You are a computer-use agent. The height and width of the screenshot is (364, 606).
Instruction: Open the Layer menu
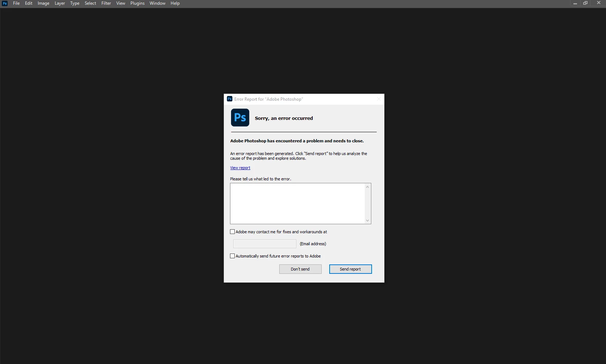[x=60, y=3]
